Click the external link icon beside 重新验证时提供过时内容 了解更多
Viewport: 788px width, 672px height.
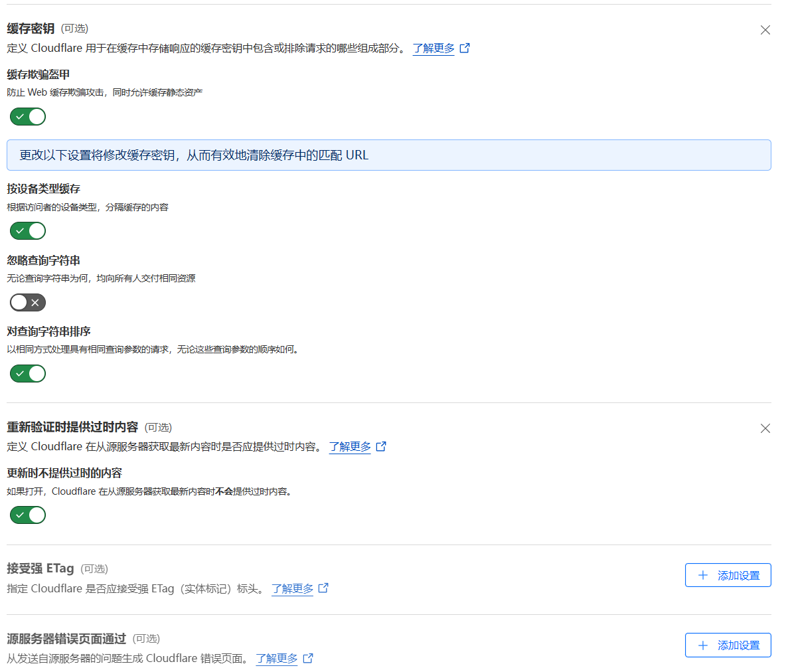coord(380,446)
